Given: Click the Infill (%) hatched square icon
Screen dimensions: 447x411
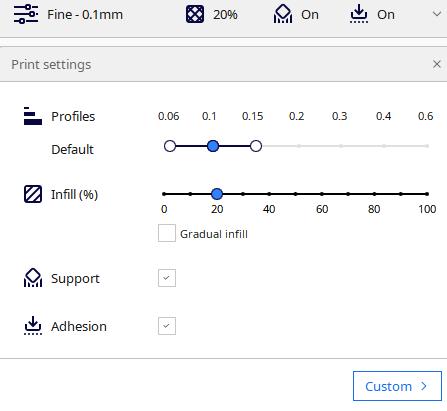Looking at the screenshot, I should [33, 194].
